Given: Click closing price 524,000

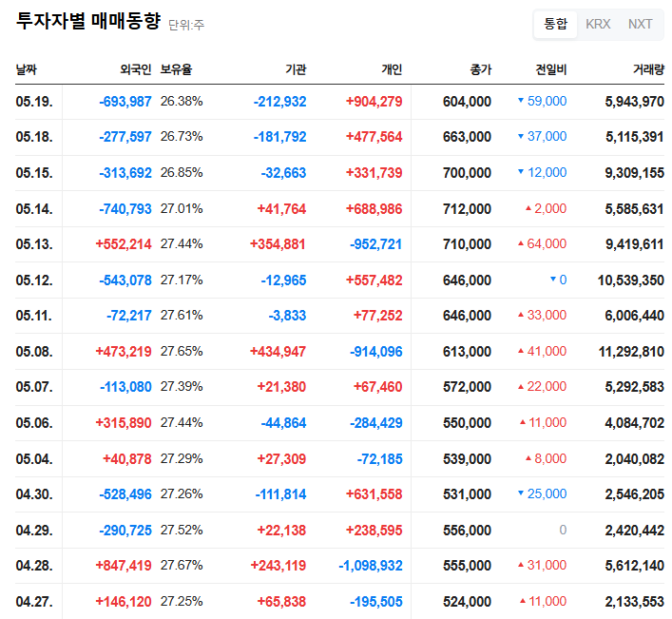Looking at the screenshot, I should point(467,602).
